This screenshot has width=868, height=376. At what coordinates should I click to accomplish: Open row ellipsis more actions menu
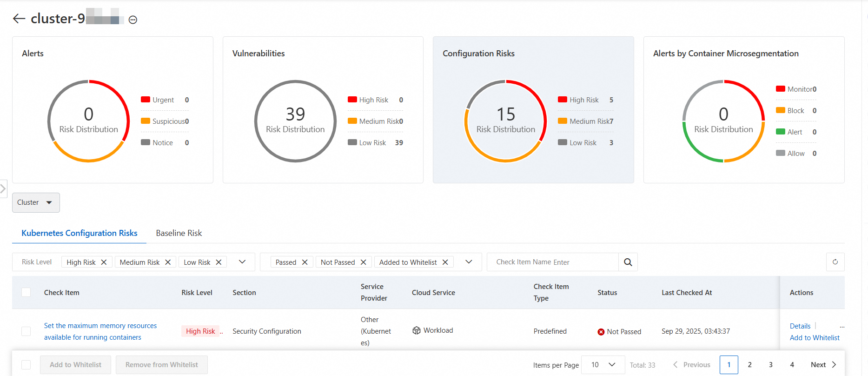(x=842, y=326)
